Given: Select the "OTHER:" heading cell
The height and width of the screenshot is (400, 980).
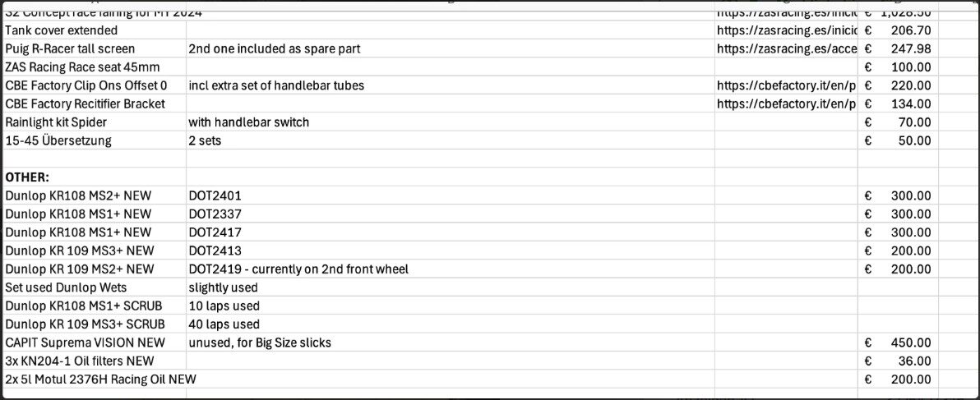Looking at the screenshot, I should click(x=28, y=177).
